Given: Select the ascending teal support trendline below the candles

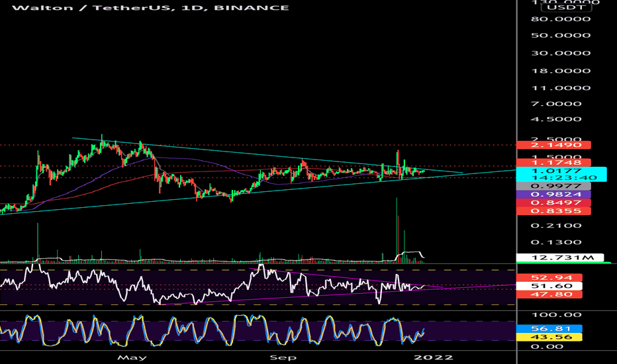Looking at the screenshot, I should click(258, 192).
